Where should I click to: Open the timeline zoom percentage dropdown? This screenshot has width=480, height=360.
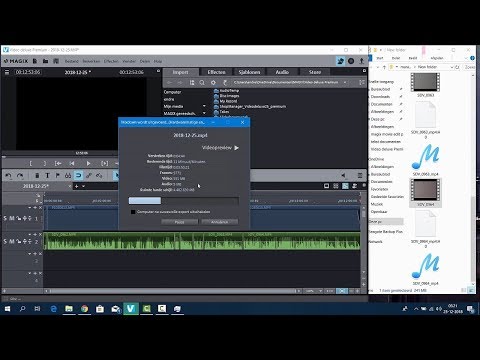pyautogui.click(x=320, y=291)
